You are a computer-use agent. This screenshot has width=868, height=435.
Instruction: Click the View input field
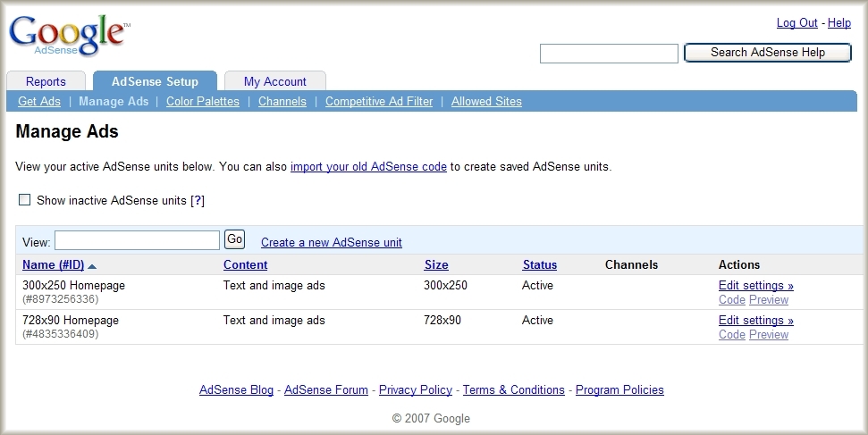click(138, 240)
